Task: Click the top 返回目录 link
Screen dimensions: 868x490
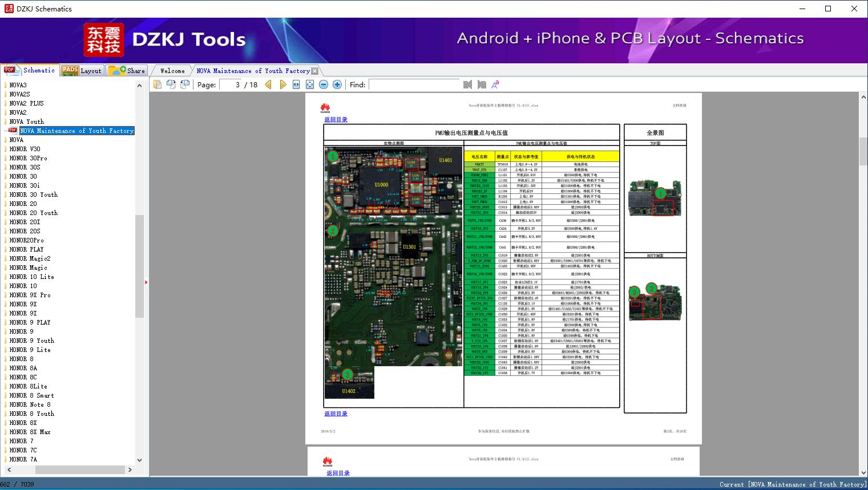Action: point(336,120)
